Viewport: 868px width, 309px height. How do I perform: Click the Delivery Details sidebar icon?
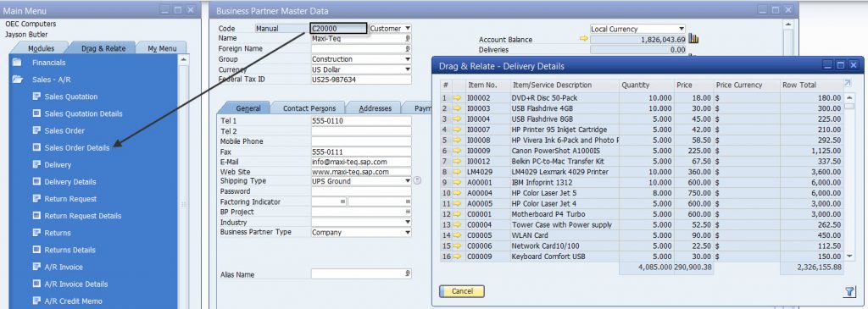36,181
